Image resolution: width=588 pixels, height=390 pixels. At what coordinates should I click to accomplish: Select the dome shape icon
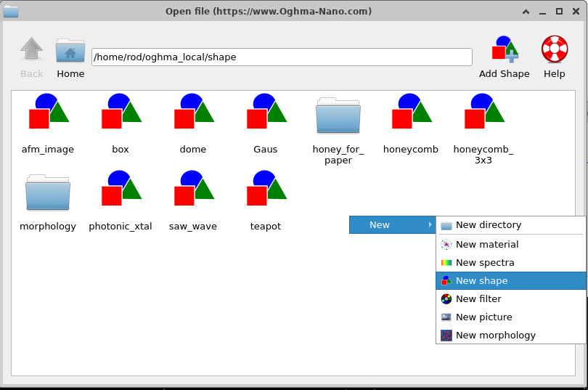(x=194, y=111)
